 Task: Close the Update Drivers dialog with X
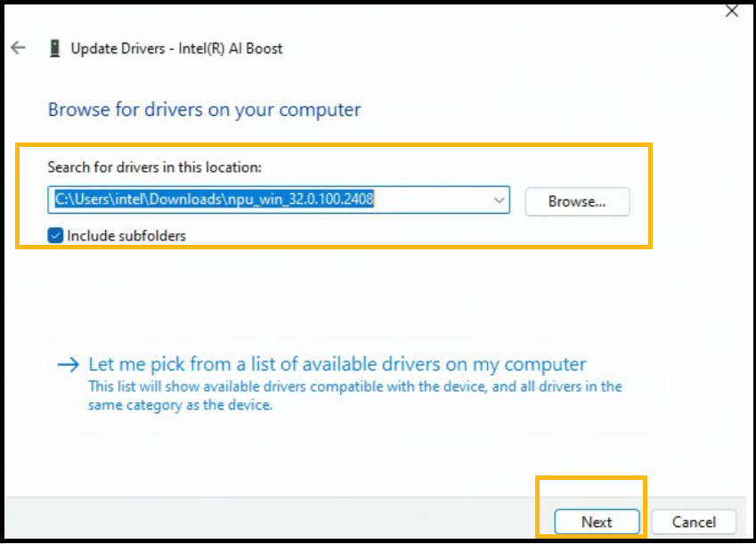click(x=731, y=12)
